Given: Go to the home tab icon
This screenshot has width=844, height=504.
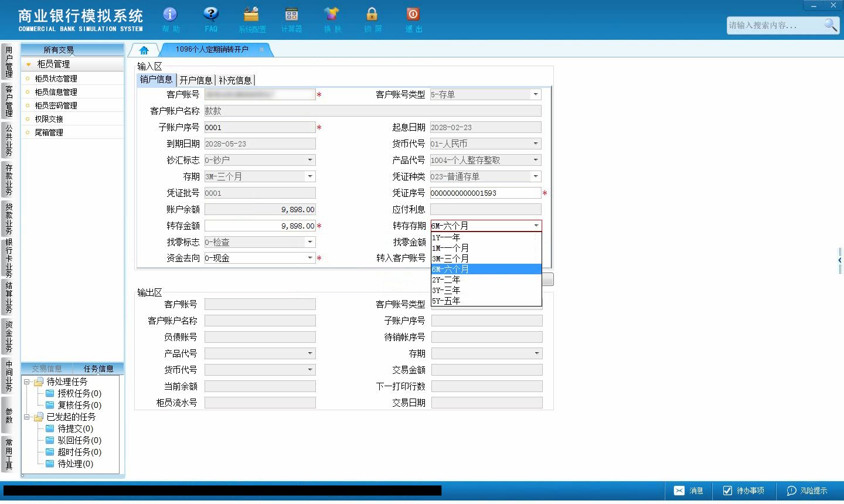Looking at the screenshot, I should (x=144, y=50).
